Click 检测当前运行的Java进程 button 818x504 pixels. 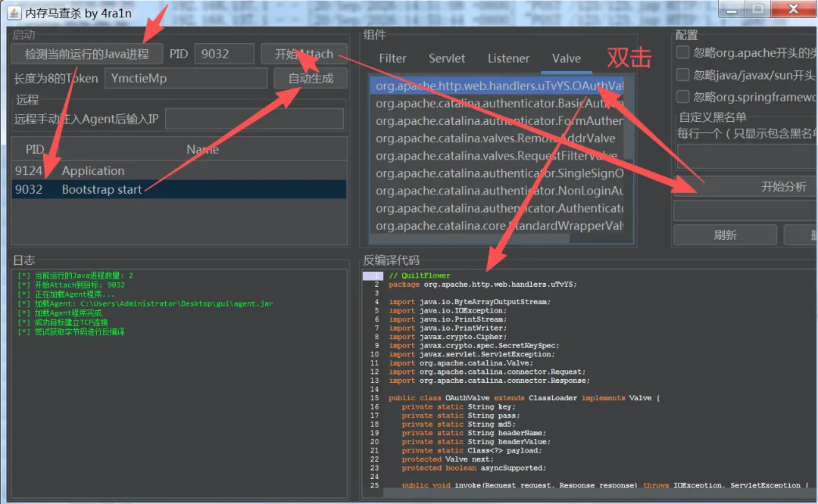pos(86,54)
